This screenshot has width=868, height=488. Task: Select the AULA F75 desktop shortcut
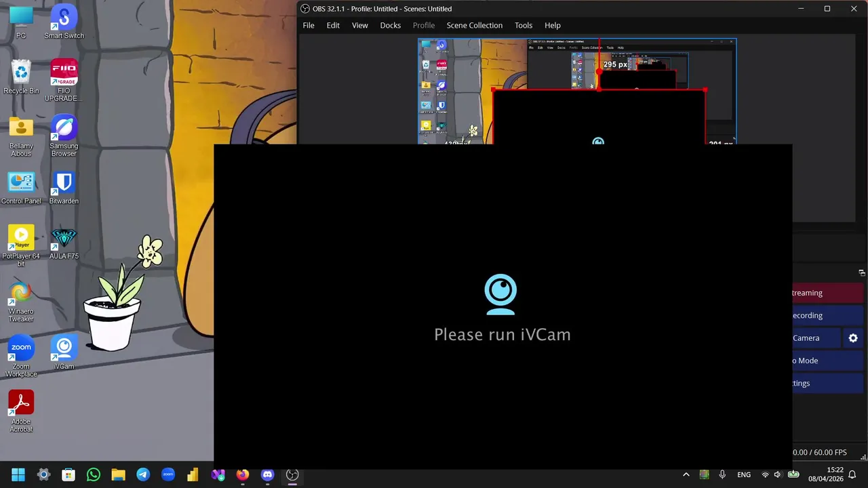(x=64, y=242)
